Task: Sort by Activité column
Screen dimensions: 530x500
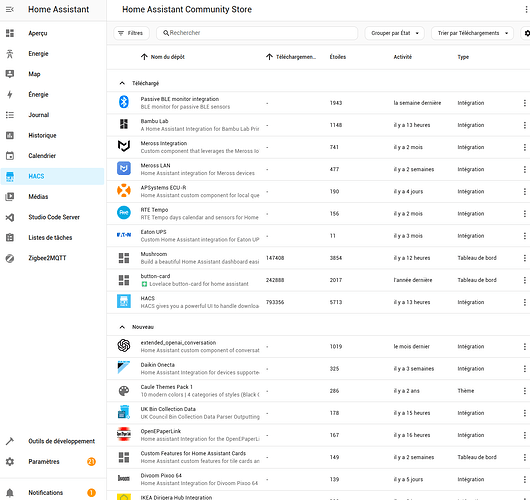Action: pyautogui.click(x=403, y=57)
